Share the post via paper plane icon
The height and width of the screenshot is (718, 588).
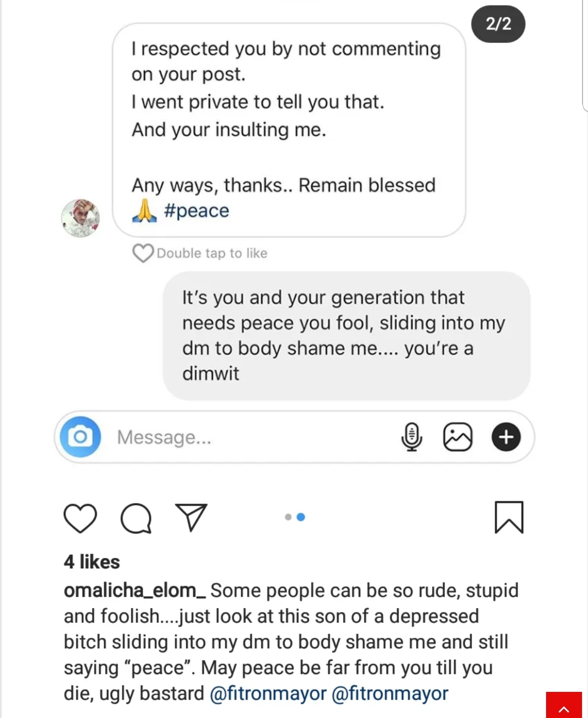click(x=191, y=517)
